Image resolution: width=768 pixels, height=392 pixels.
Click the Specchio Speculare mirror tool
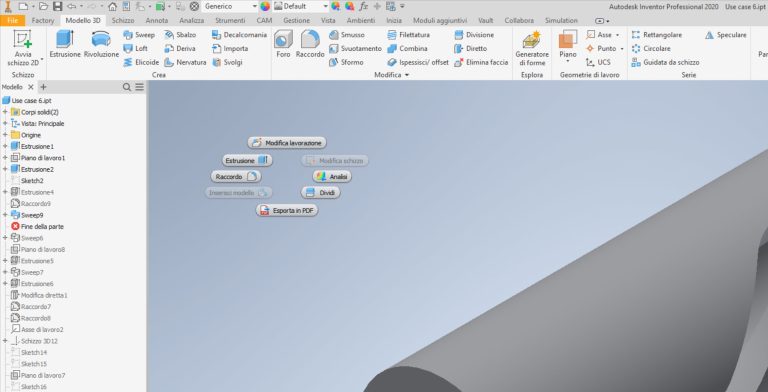point(726,35)
